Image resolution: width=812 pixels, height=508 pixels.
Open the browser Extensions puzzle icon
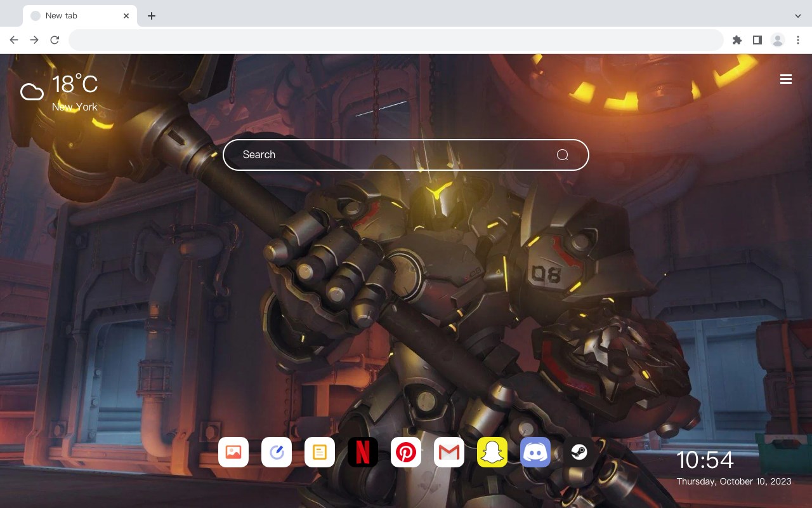737,40
